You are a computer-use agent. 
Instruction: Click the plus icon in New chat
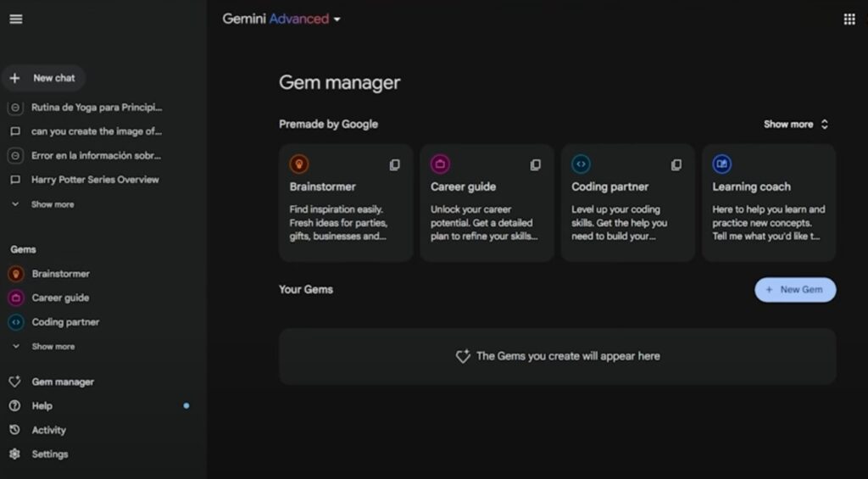(15, 78)
